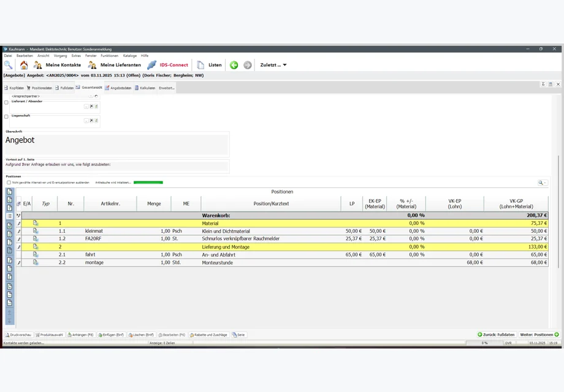
Task: Open the Datei menu
Action: (x=8, y=56)
